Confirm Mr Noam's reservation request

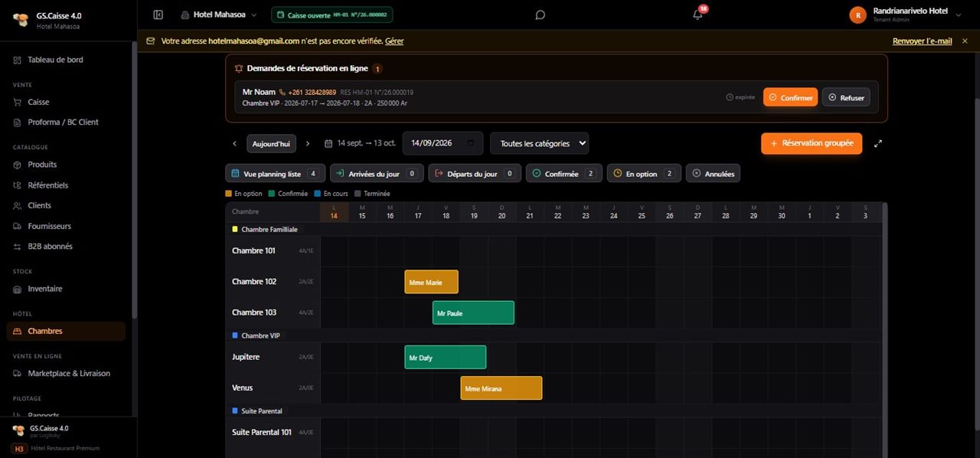click(x=790, y=97)
